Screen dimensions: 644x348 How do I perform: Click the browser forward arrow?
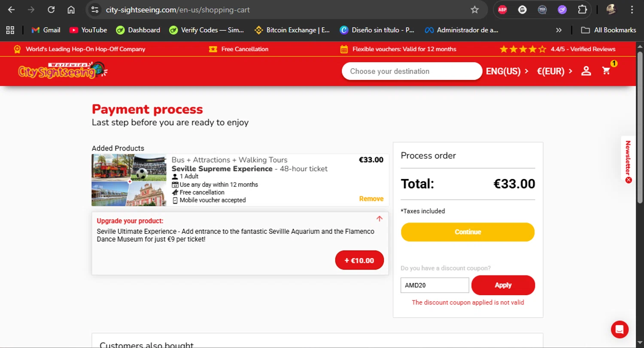point(31,10)
